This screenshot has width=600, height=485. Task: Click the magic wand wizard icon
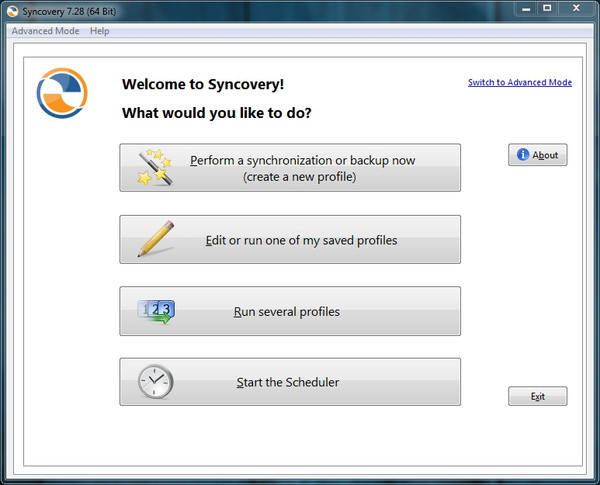155,167
